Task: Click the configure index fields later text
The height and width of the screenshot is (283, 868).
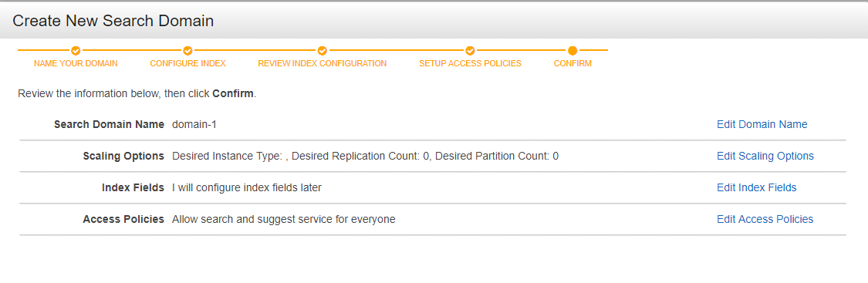Action: [x=247, y=188]
